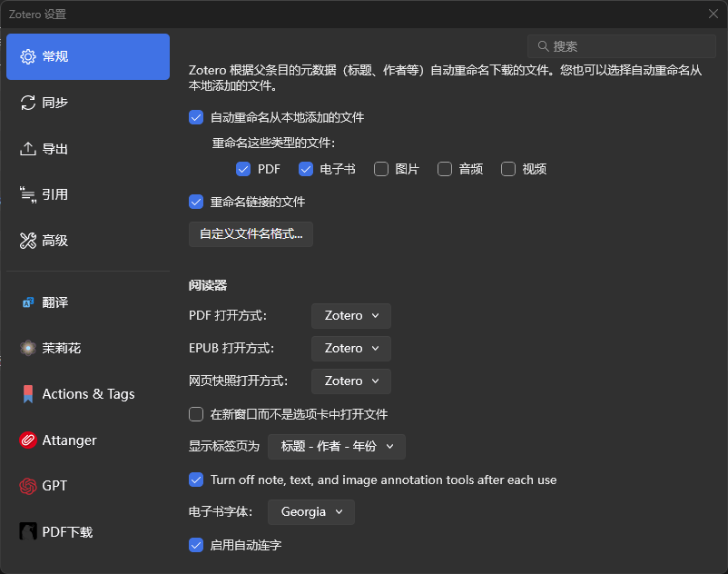Click the wrench tools icon for 高级
Viewport: 728px width, 574px height.
(x=28, y=241)
